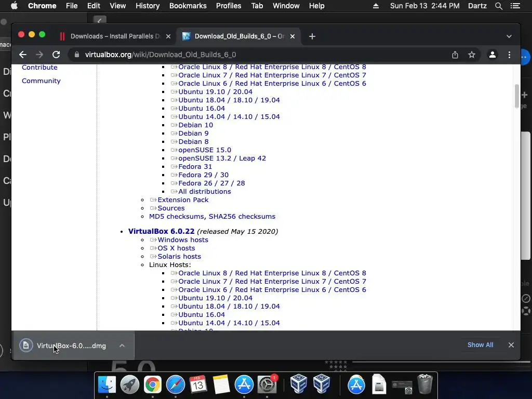Image resolution: width=532 pixels, height=399 pixels.
Task: Share this page using the share icon
Action: pyautogui.click(x=455, y=55)
